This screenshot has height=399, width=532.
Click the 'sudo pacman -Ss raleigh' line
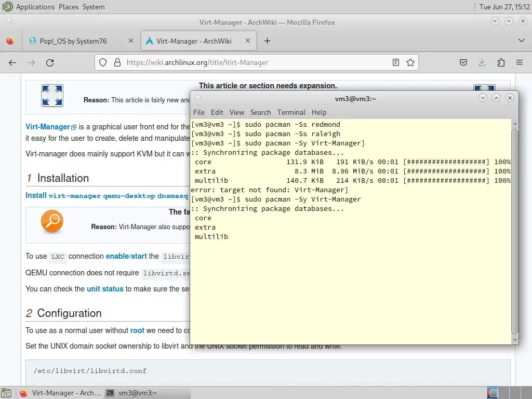point(265,134)
